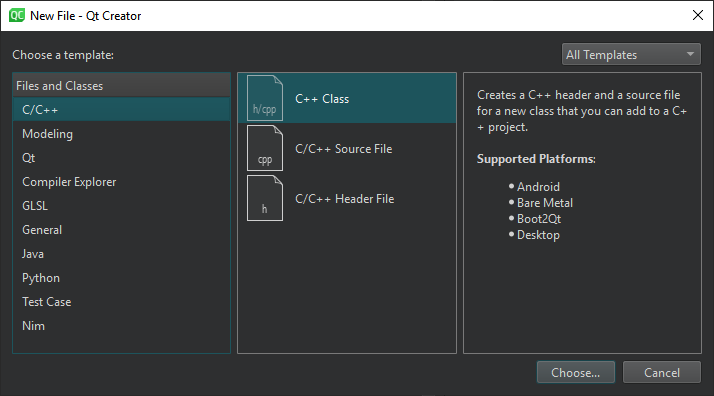Select the General category
This screenshot has height=396, width=714.
point(122,230)
